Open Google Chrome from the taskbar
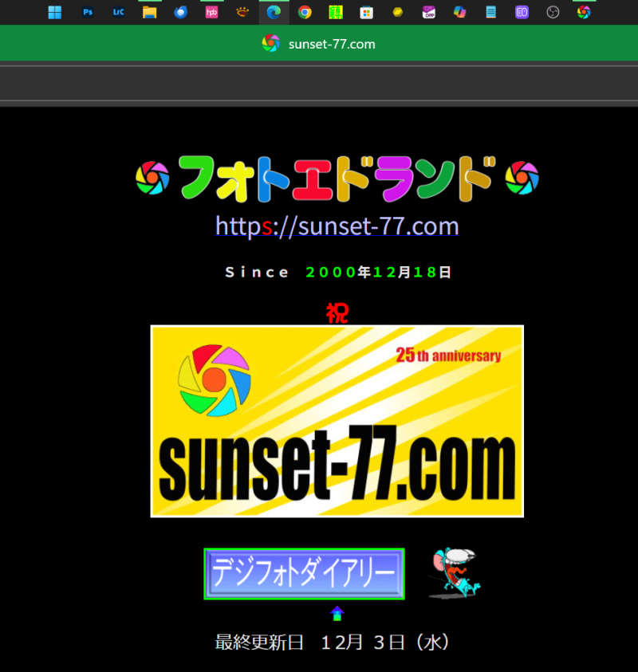 tap(305, 12)
